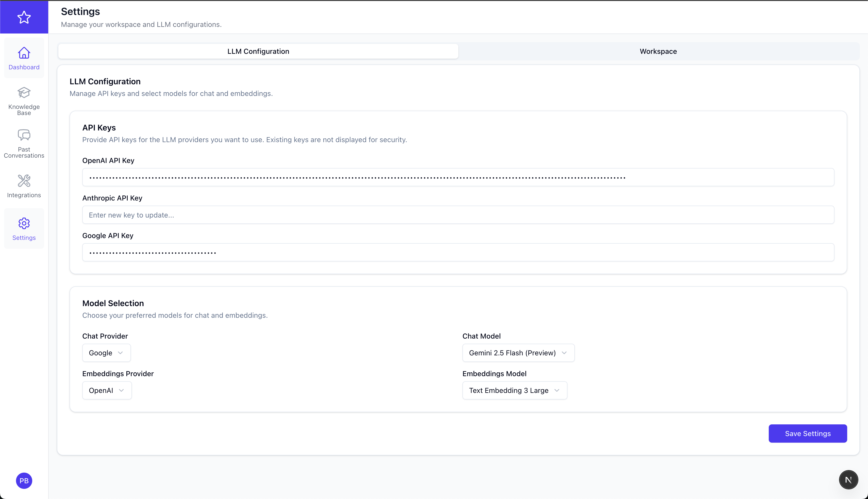The width and height of the screenshot is (868, 499).
Task: Click the star logo icon
Action: [24, 17]
